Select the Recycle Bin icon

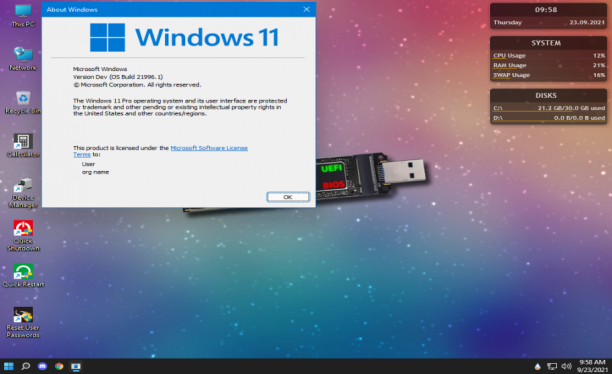coord(23,103)
